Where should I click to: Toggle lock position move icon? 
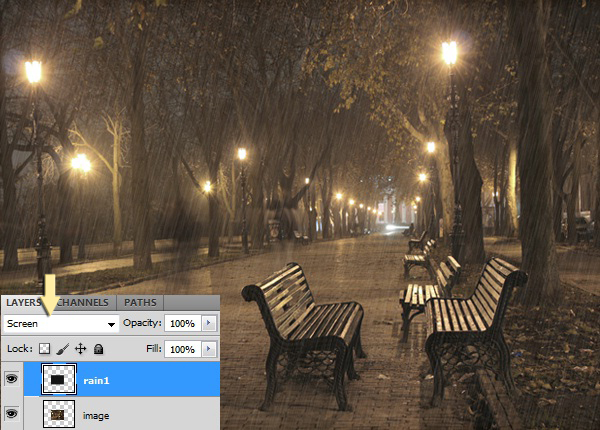[x=80, y=349]
